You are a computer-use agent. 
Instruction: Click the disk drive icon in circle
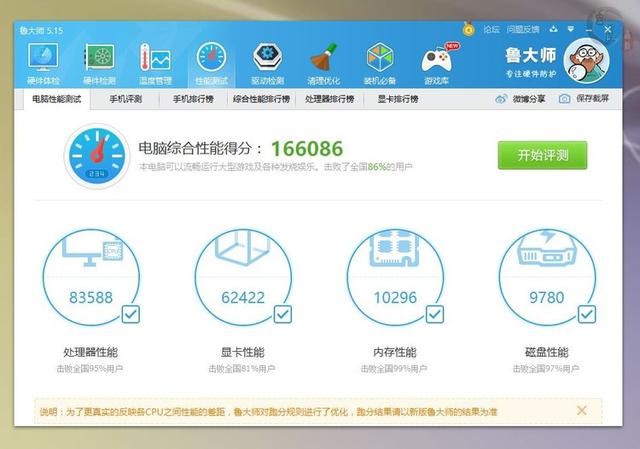(547, 249)
